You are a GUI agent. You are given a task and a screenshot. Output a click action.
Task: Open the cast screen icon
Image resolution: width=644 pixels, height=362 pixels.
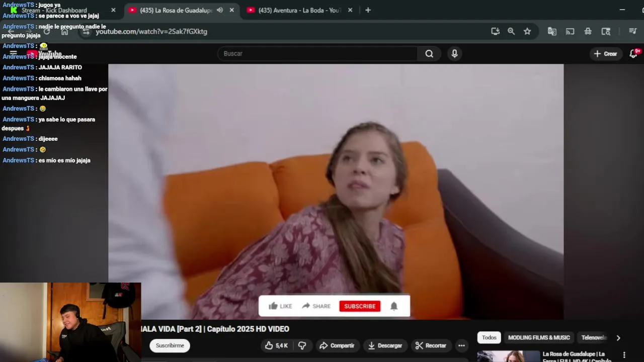[x=570, y=31]
